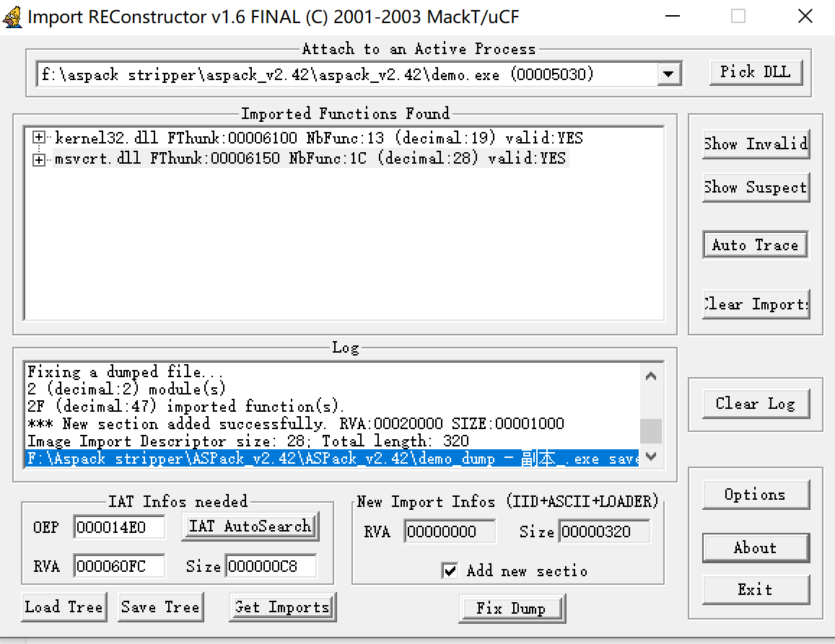
Task: Click the New Import Size field 00000320
Action: click(x=604, y=531)
